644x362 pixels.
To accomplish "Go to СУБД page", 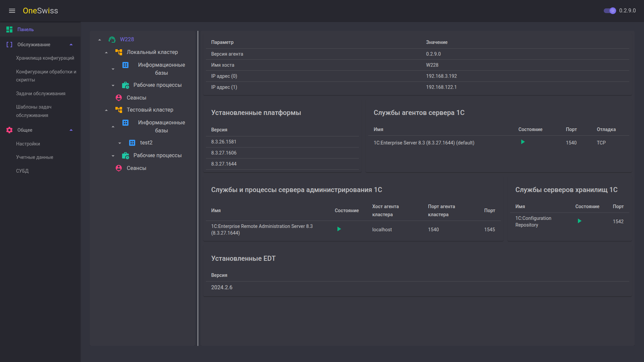I will point(22,171).
